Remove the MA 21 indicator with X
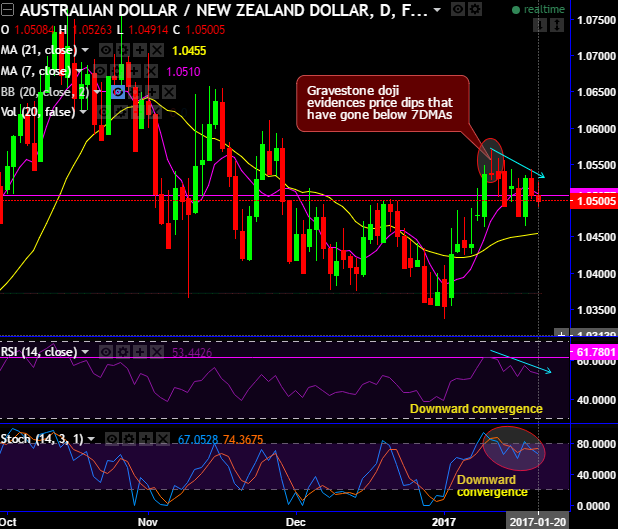This screenshot has width=618, height=529. 157,50
